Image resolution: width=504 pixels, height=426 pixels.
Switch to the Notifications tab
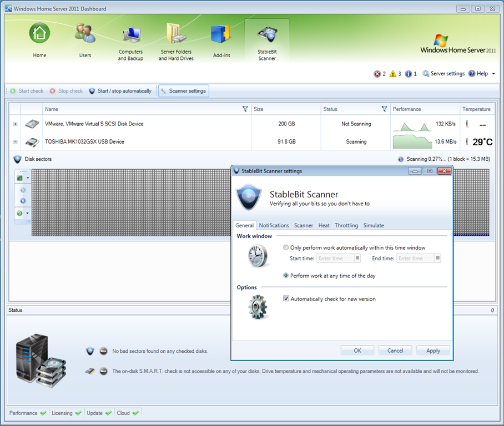click(x=274, y=226)
